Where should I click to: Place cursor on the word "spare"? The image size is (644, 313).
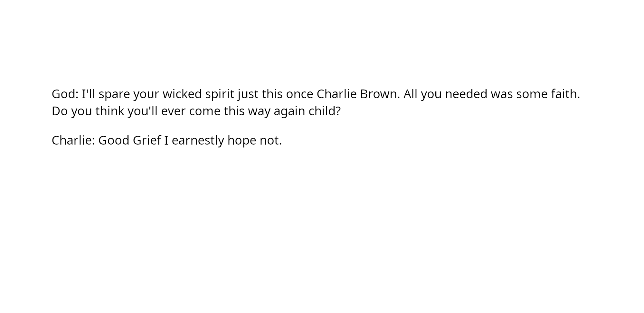tap(114, 94)
